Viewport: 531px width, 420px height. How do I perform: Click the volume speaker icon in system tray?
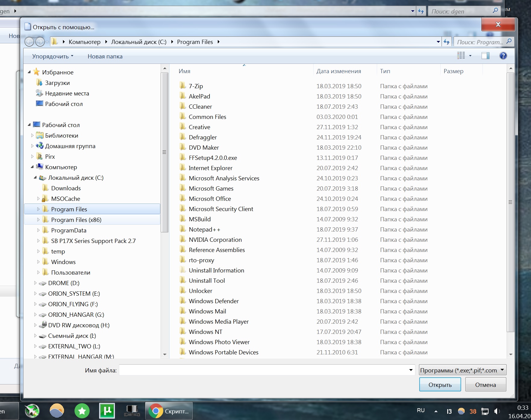(x=497, y=411)
